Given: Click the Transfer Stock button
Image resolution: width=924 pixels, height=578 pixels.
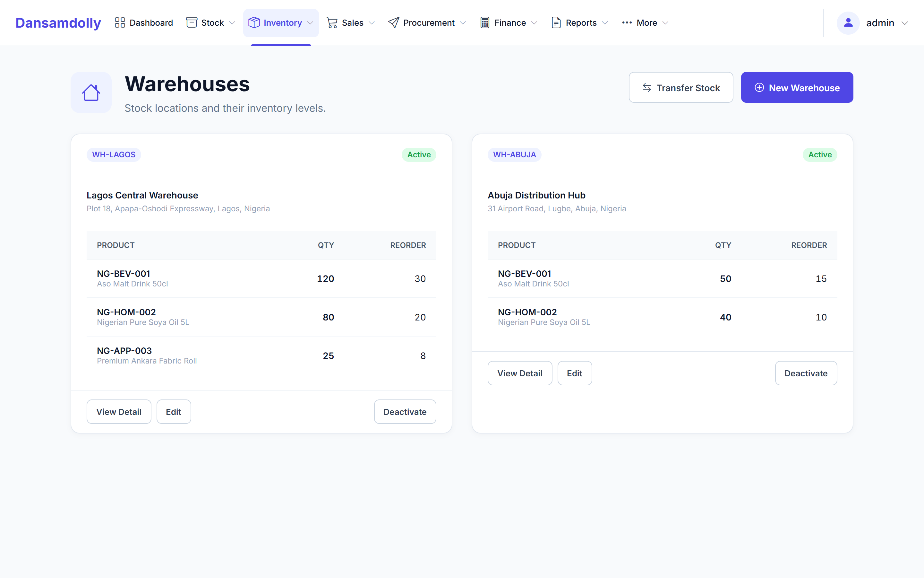Looking at the screenshot, I should (681, 88).
